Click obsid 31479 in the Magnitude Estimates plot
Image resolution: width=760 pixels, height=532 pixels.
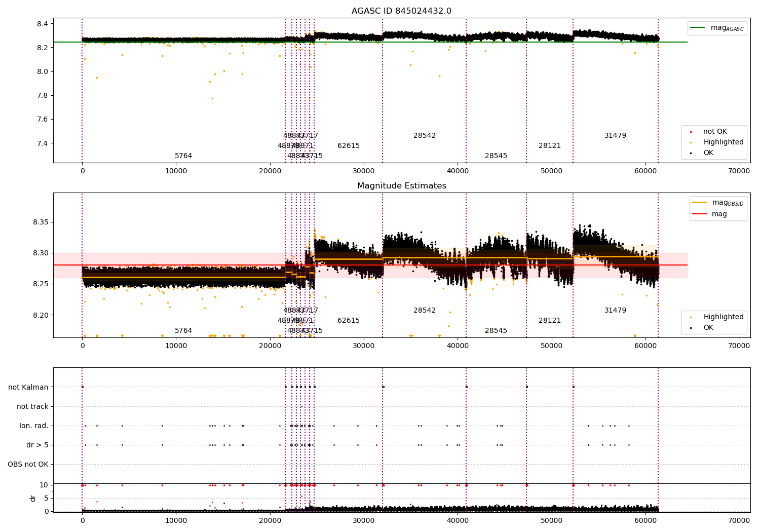(616, 311)
